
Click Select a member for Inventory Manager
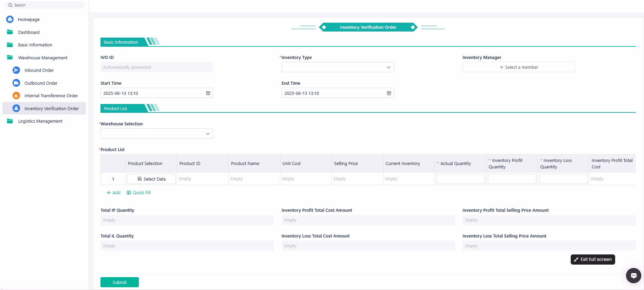(x=518, y=67)
